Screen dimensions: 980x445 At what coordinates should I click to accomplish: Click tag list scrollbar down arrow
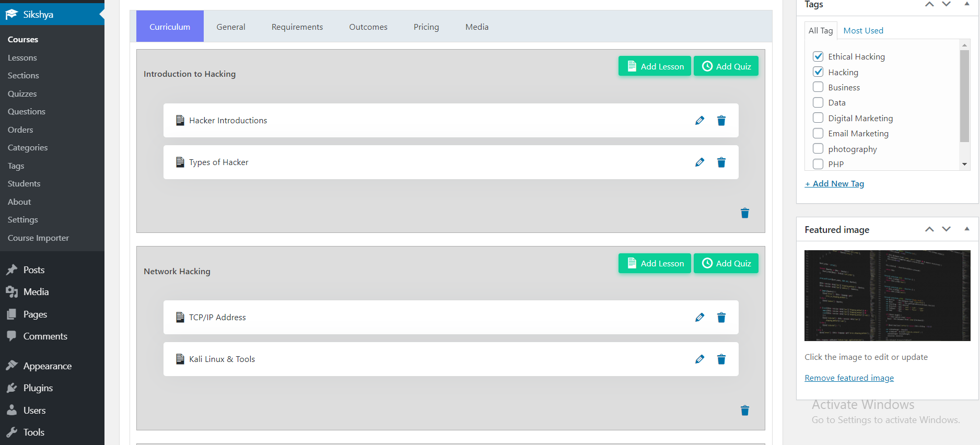click(964, 165)
